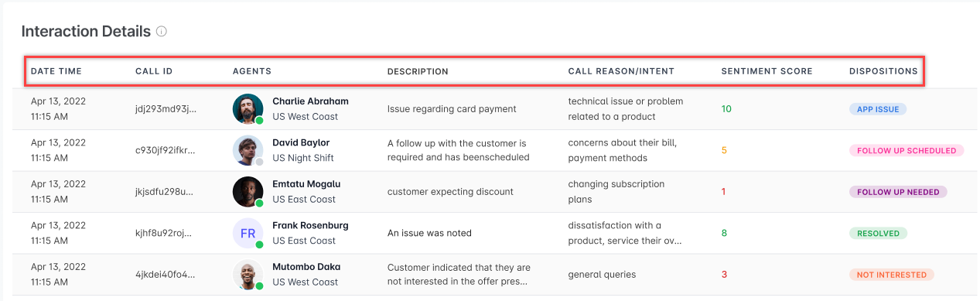This screenshot has height=301, width=980.
Task: Sort by the Sentiment Score header
Action: pos(767,71)
